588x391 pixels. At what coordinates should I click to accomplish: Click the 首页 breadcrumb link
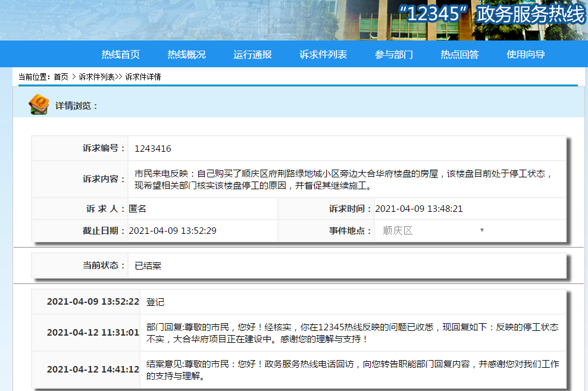[x=61, y=77]
